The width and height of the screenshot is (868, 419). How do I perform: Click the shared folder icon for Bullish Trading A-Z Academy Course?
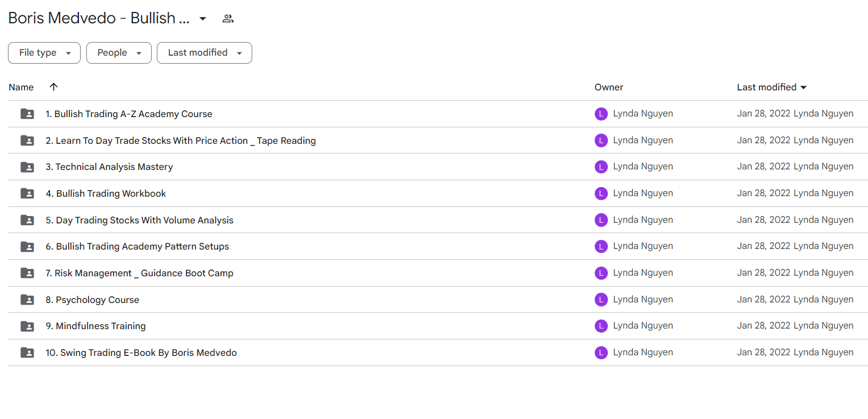(27, 114)
